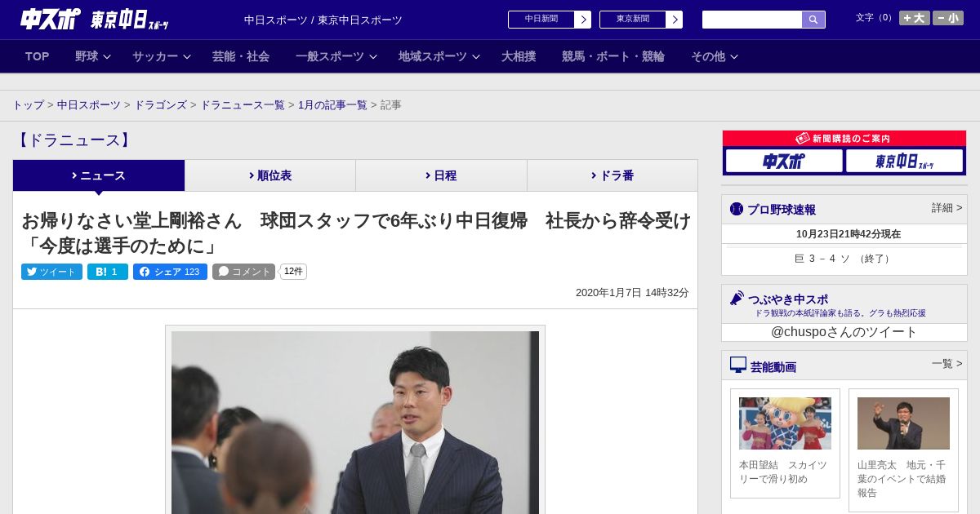Open comments with コメント button
The width and height of the screenshot is (980, 514).
[x=243, y=272]
